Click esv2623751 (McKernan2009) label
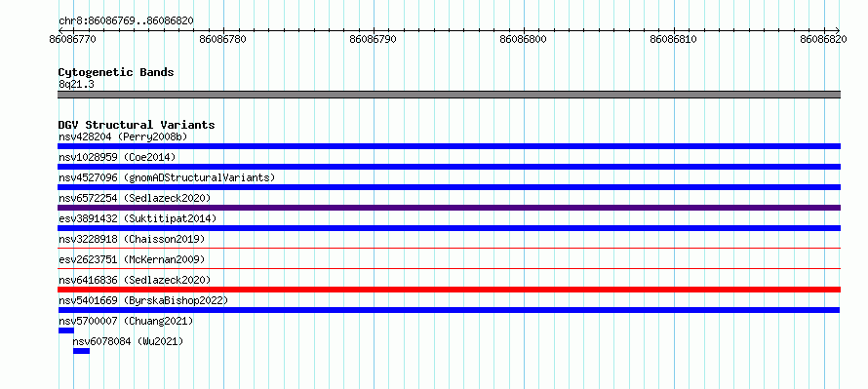The height and width of the screenshot is (389, 868). coord(132,259)
